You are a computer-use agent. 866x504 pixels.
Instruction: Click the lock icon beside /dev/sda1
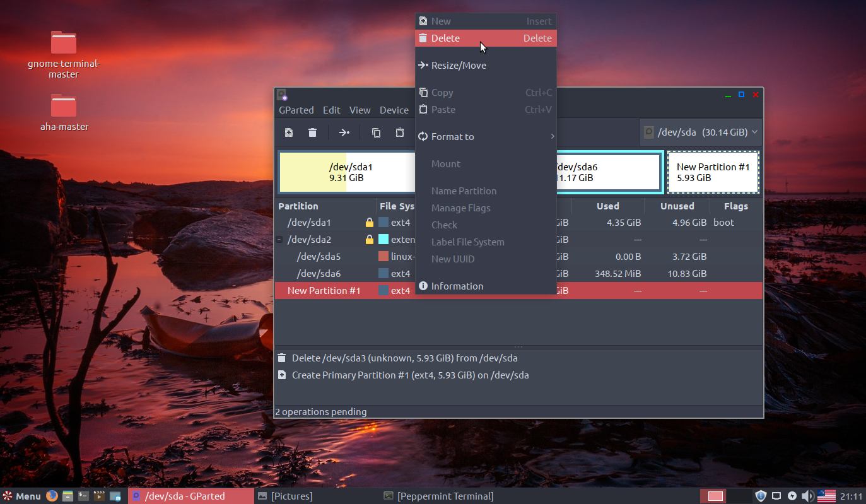370,222
